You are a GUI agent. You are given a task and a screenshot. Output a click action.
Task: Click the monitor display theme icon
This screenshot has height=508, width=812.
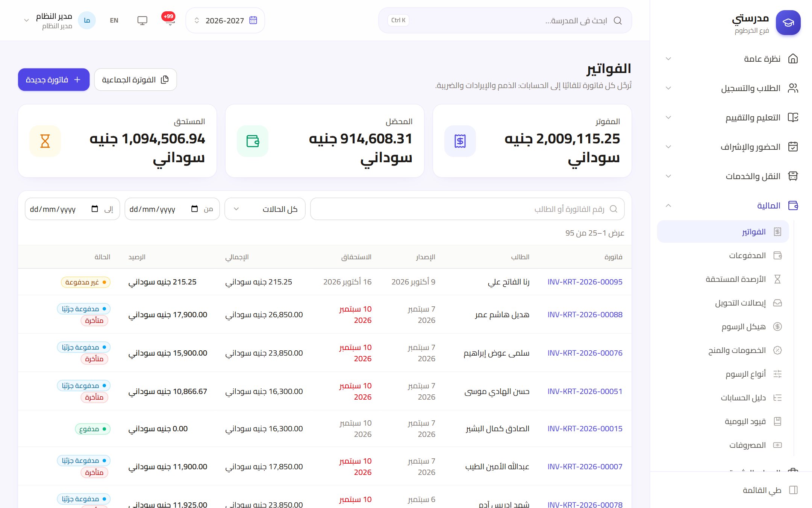click(142, 20)
